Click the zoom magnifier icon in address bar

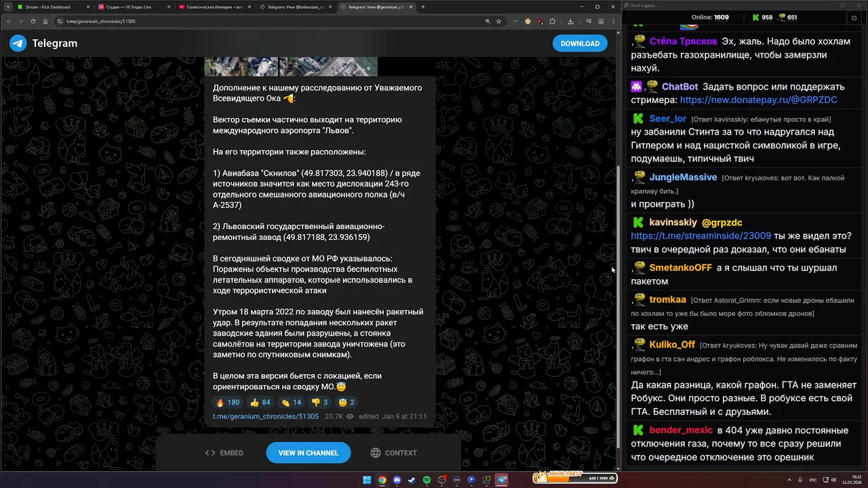(x=488, y=21)
